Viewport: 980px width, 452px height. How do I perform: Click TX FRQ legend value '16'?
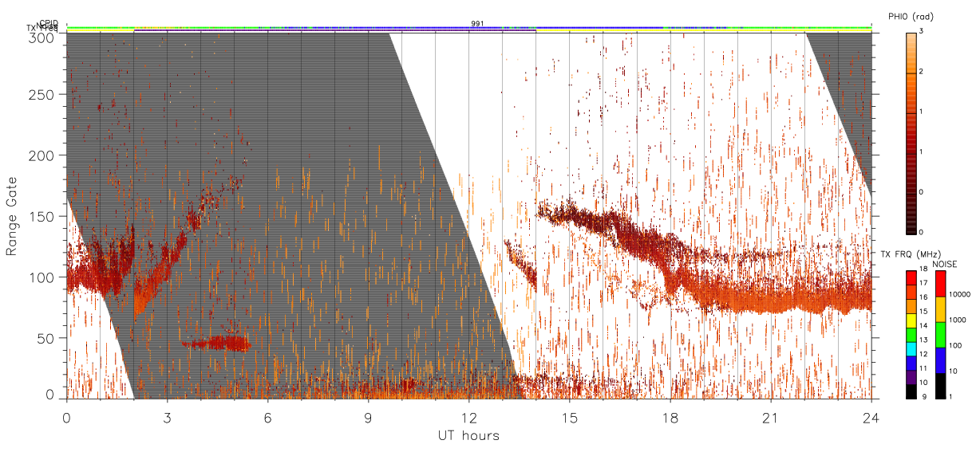coord(923,298)
